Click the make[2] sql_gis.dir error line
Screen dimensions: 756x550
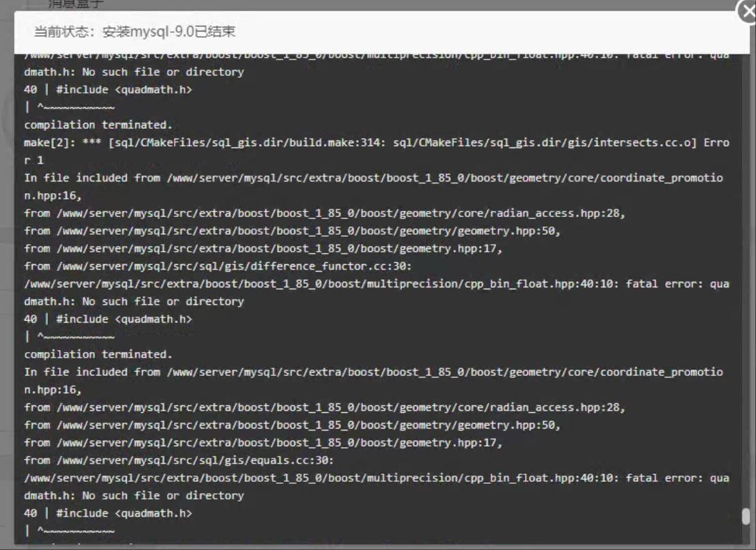[375, 143]
